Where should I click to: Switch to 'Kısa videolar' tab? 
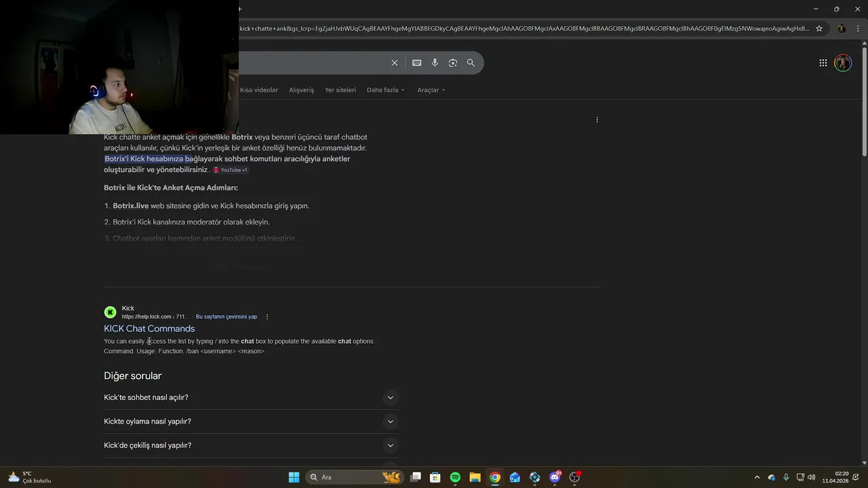(258, 89)
